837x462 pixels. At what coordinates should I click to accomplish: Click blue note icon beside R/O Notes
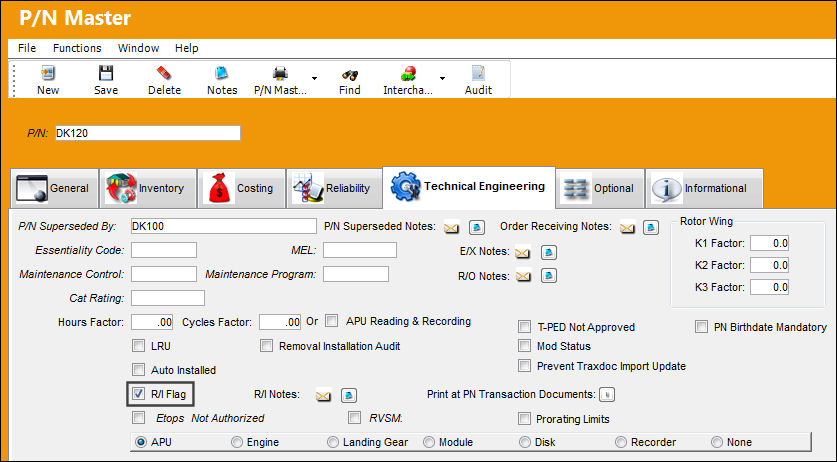[549, 276]
